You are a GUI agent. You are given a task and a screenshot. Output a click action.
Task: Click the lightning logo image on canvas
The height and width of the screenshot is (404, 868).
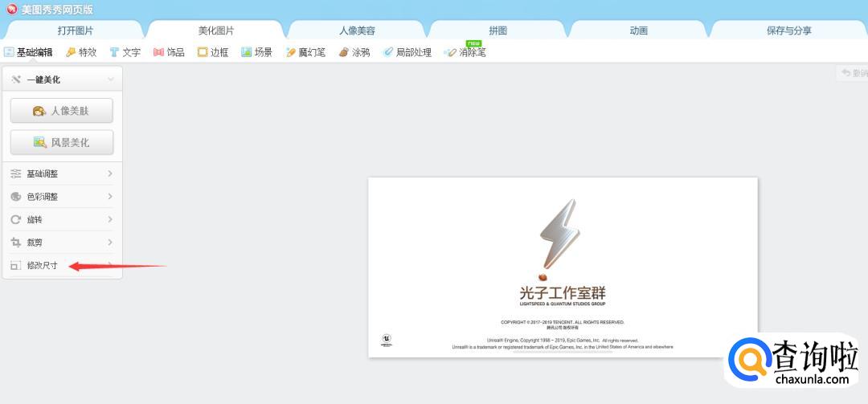click(559, 239)
